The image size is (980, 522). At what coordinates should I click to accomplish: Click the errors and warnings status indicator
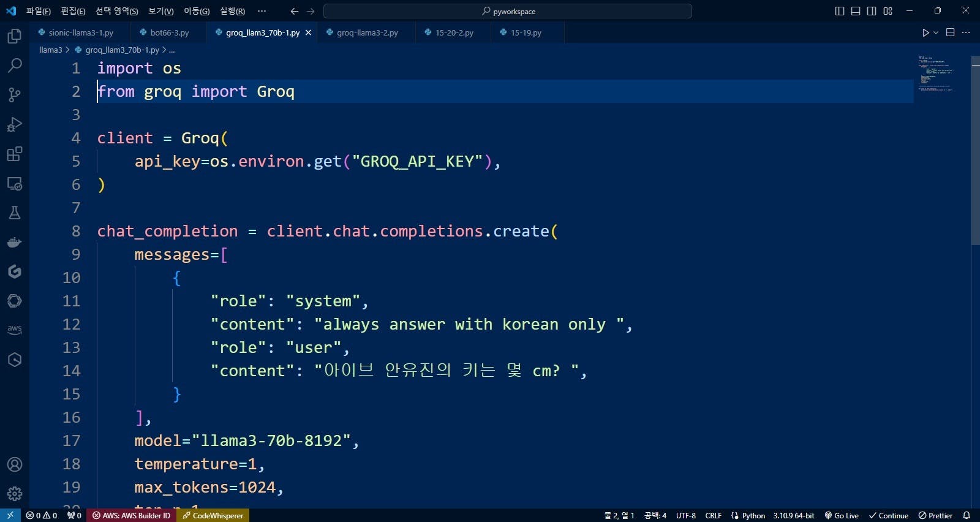[42, 515]
